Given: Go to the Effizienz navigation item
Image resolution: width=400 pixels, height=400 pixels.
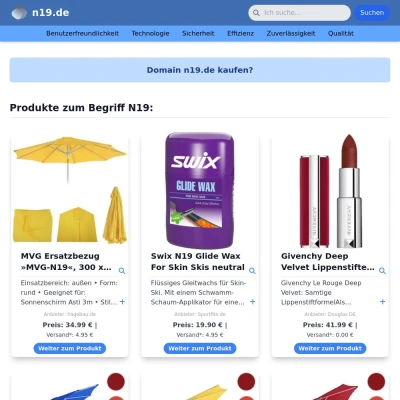Looking at the screenshot, I should tap(241, 33).
